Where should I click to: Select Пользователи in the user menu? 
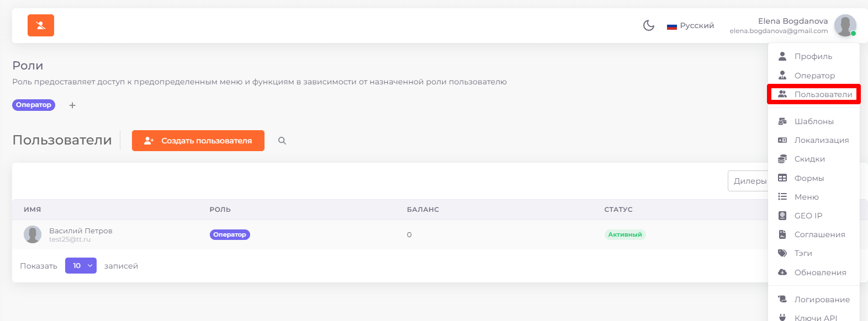(814, 94)
